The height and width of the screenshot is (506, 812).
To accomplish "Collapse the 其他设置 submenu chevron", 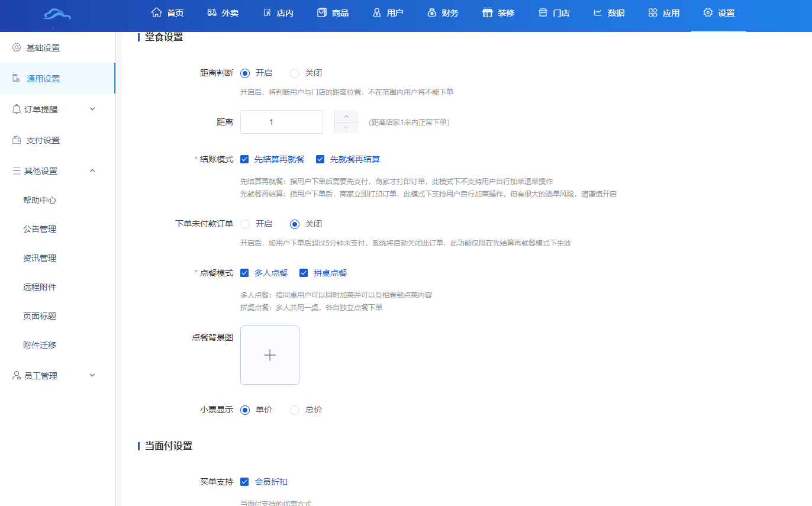I will [92, 170].
